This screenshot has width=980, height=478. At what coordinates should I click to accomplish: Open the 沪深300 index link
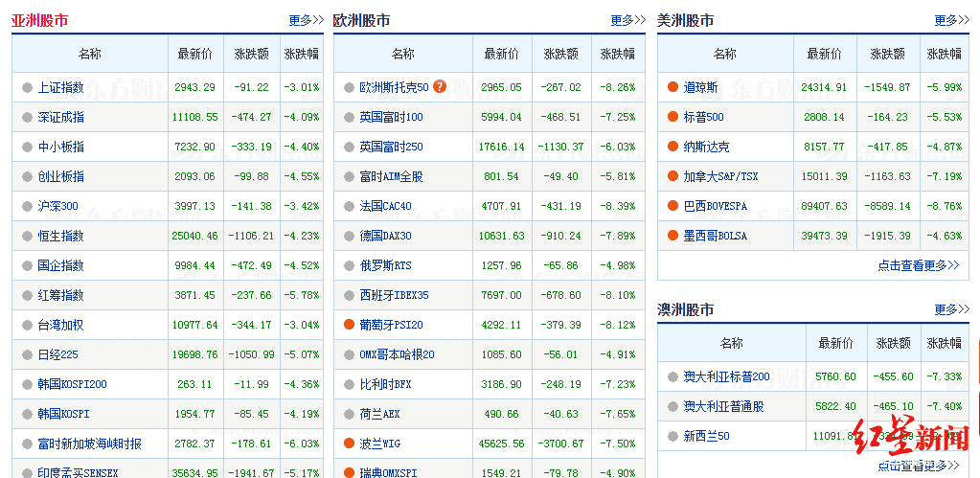coord(58,206)
